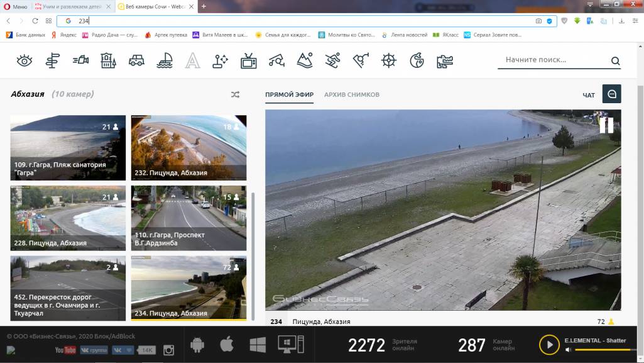Select the skier category icon
644x363 pixels.
click(333, 60)
